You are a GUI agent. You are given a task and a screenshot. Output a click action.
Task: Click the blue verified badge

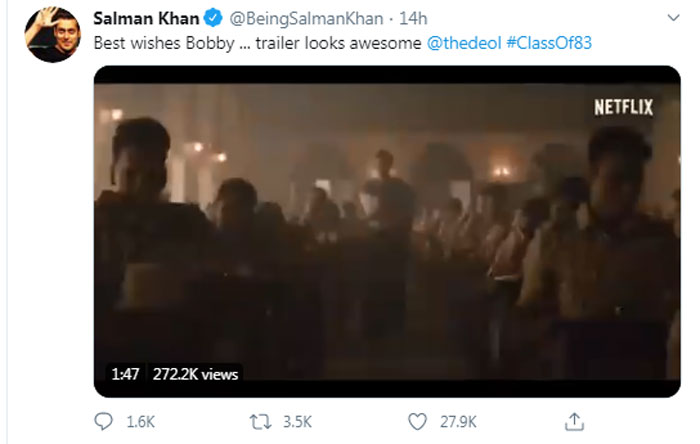pyautogui.click(x=213, y=20)
